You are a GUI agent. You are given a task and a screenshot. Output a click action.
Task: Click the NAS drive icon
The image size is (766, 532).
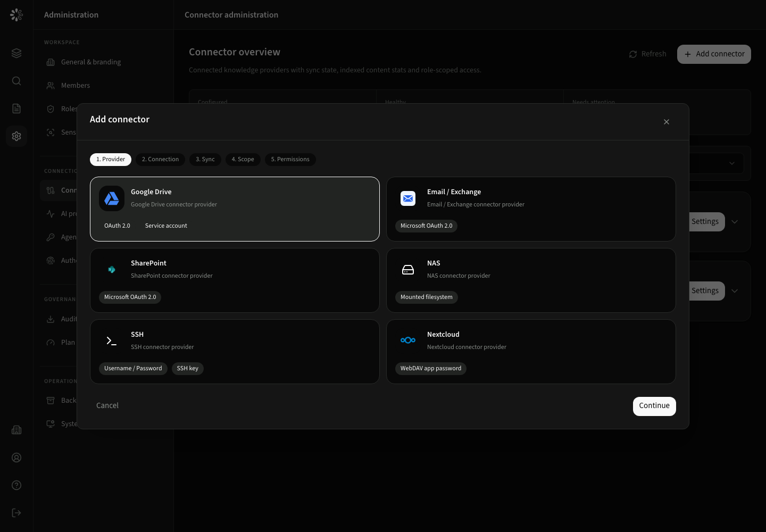pos(408,270)
